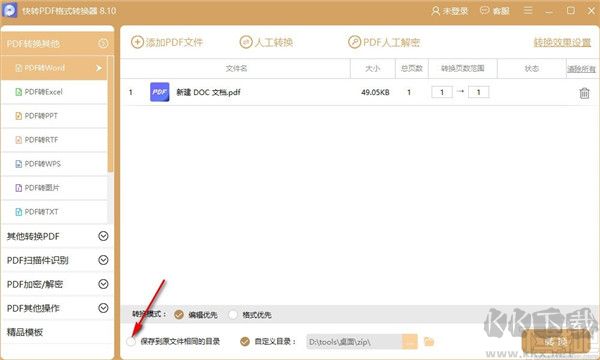Open 转换效果设置 link
Viewport: 600px width, 360px height.
tap(562, 42)
